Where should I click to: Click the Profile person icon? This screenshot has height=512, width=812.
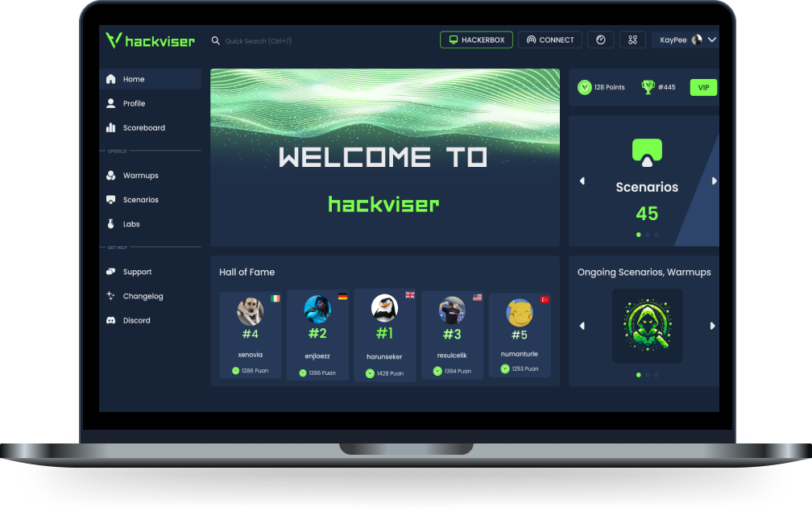coord(111,103)
